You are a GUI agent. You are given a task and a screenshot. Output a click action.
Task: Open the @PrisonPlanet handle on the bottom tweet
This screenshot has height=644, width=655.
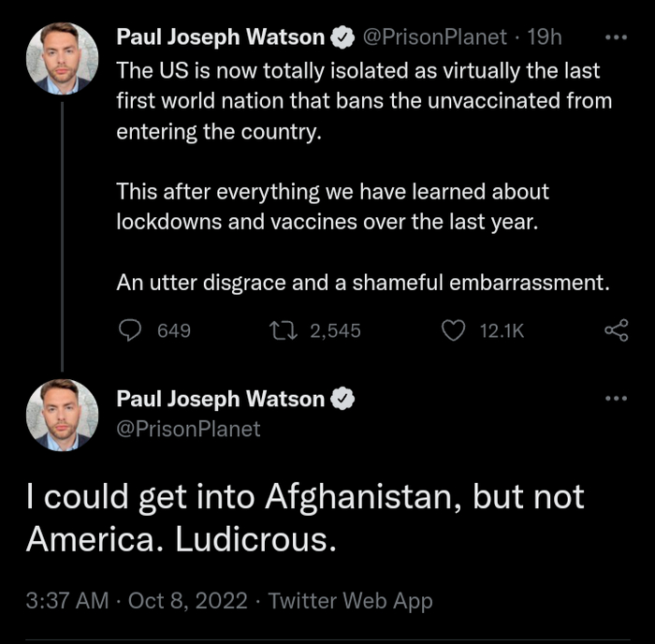click(188, 430)
